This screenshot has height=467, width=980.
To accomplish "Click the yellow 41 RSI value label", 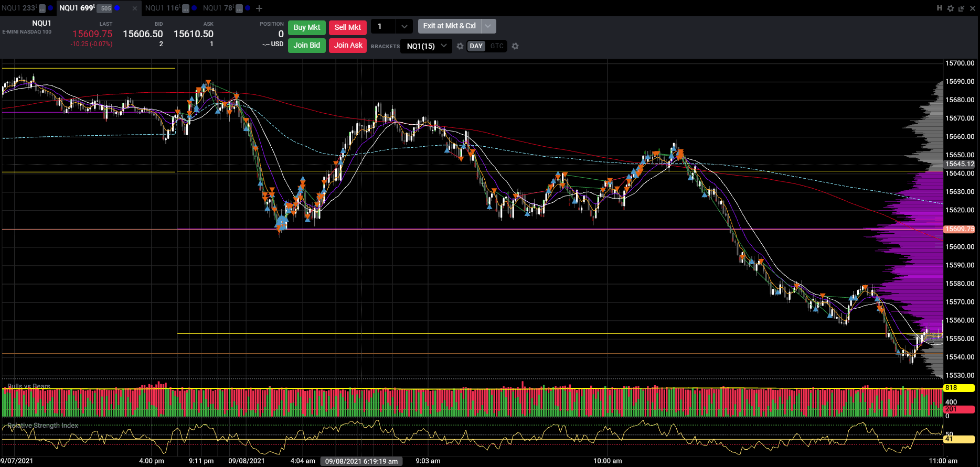I will coord(958,439).
